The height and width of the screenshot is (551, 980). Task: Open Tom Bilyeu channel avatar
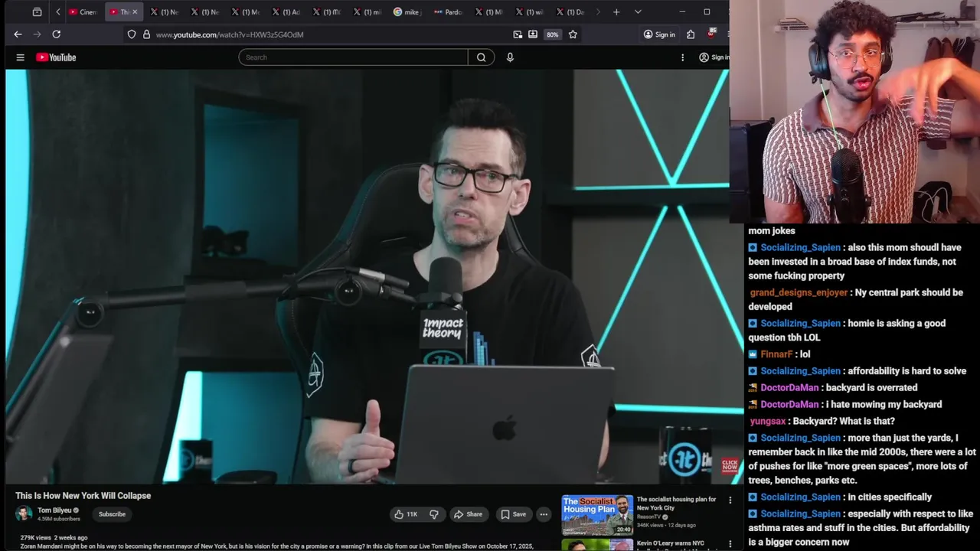pos(24,514)
